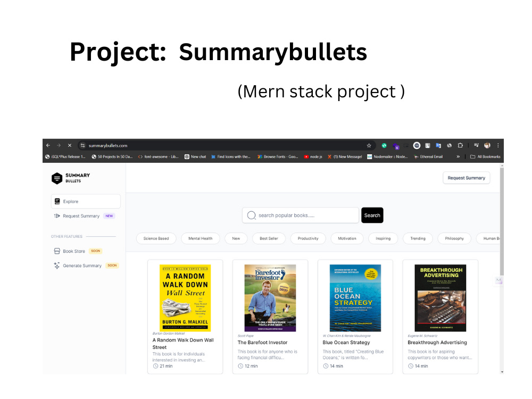Image resolution: width=532 pixels, height=399 pixels.
Task: Click the browser forward arrow
Action: 59,145
